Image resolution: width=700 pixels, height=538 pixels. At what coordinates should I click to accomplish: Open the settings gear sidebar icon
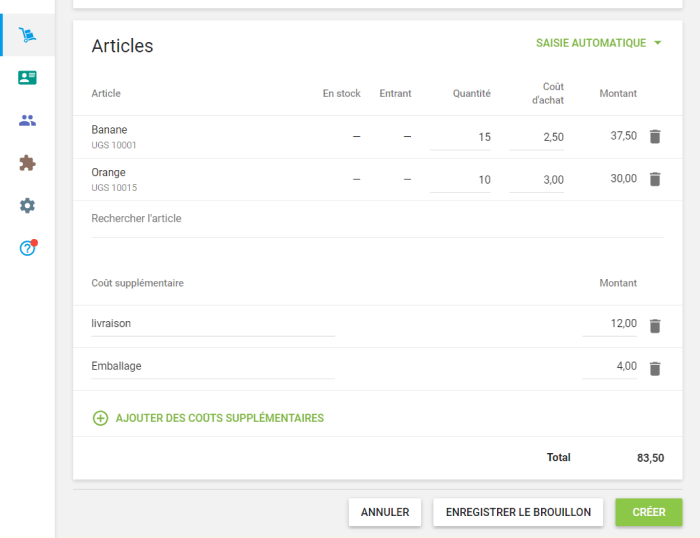[27, 205]
